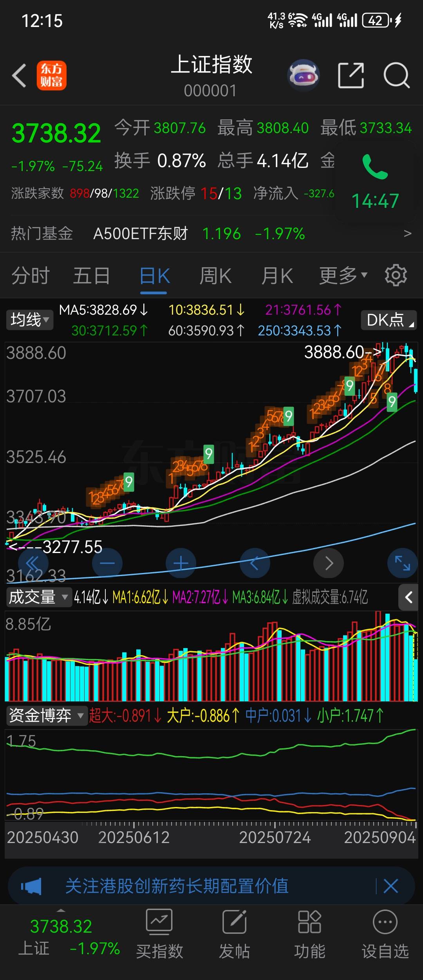Tap the green phone call icon
This screenshot has width=423, height=980.
375,167
